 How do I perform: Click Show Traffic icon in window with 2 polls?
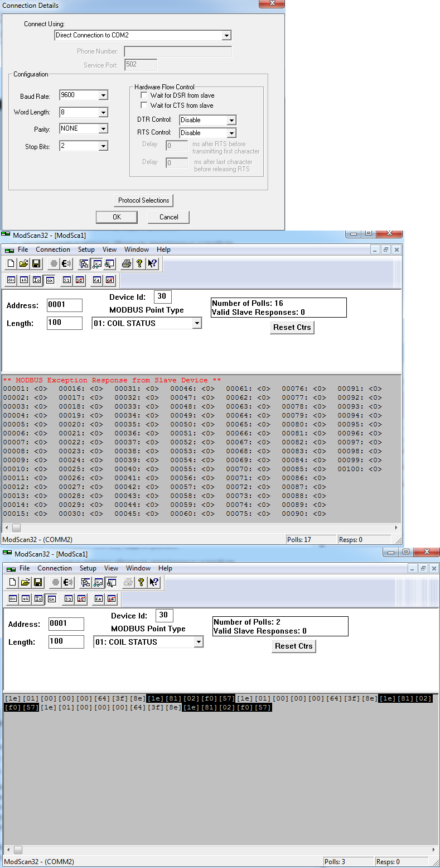tap(110, 583)
